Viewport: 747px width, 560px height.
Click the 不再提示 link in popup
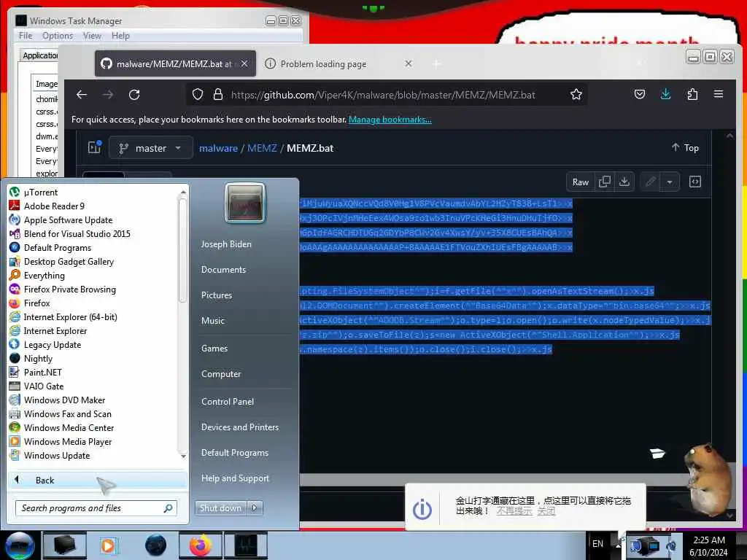coord(514,511)
